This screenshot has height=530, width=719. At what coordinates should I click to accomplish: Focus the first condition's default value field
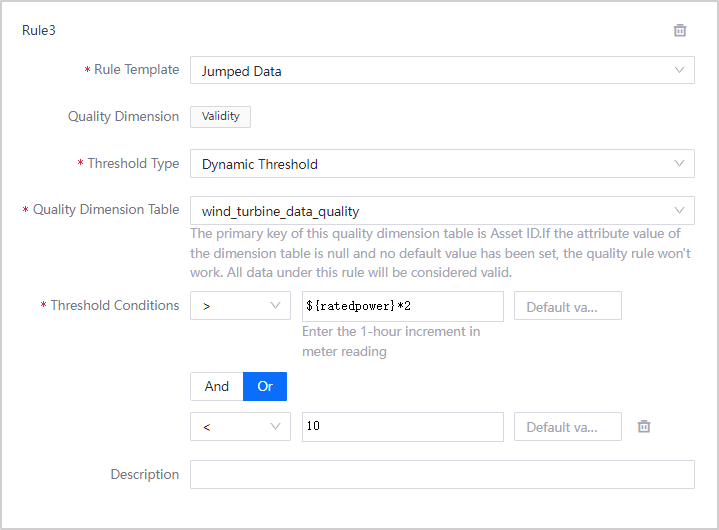coord(567,306)
